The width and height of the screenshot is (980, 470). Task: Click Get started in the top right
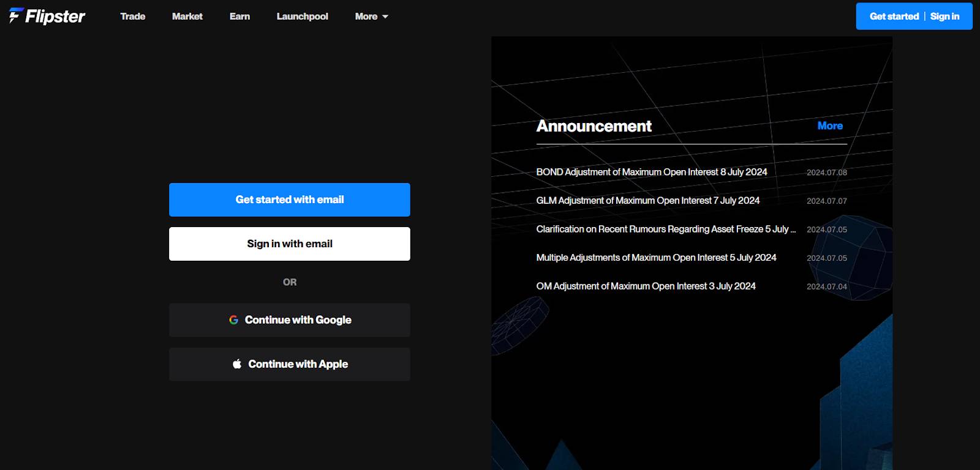pyautogui.click(x=894, y=17)
